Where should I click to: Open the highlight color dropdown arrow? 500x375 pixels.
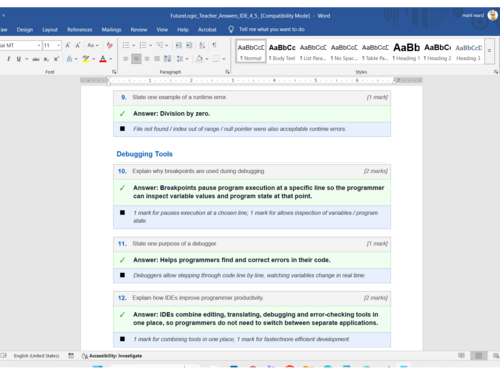94,59
